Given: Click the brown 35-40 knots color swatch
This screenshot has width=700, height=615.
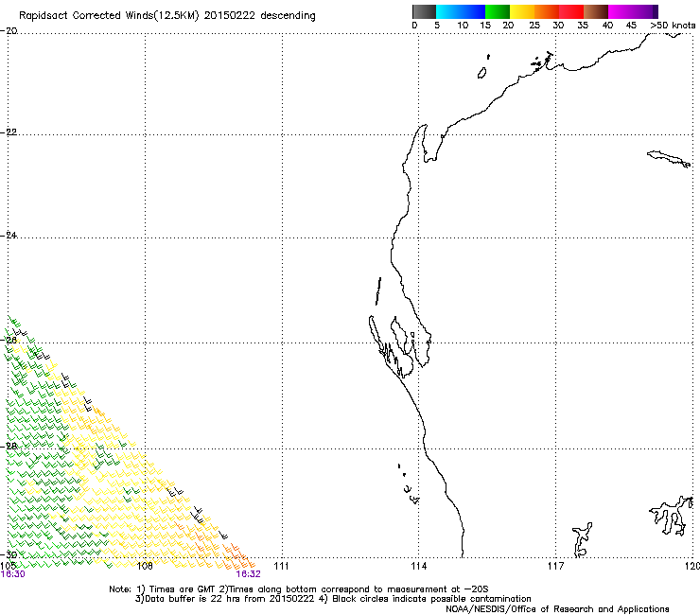Looking at the screenshot, I should coord(596,11).
